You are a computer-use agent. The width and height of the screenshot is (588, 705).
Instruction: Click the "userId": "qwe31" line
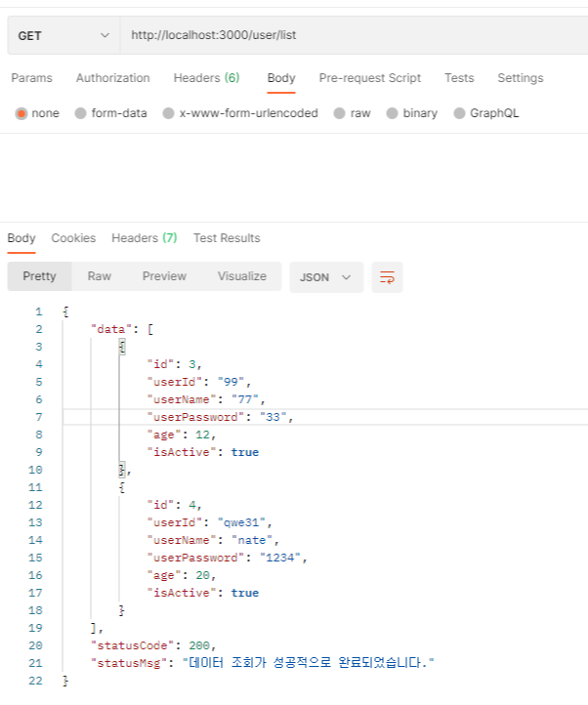210,522
